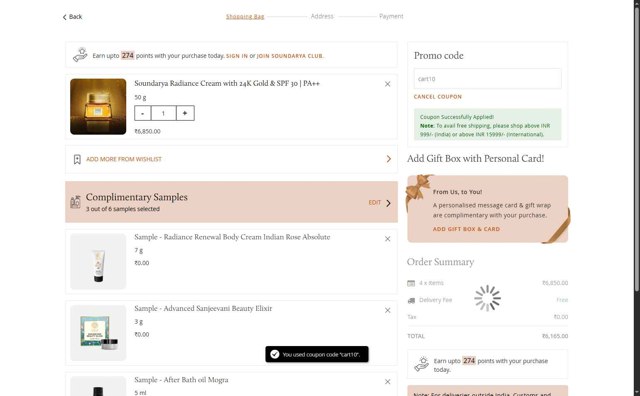Remove Advanced Sanjeevani Beauty Elixir sample
640x396 pixels.
pyautogui.click(x=387, y=311)
